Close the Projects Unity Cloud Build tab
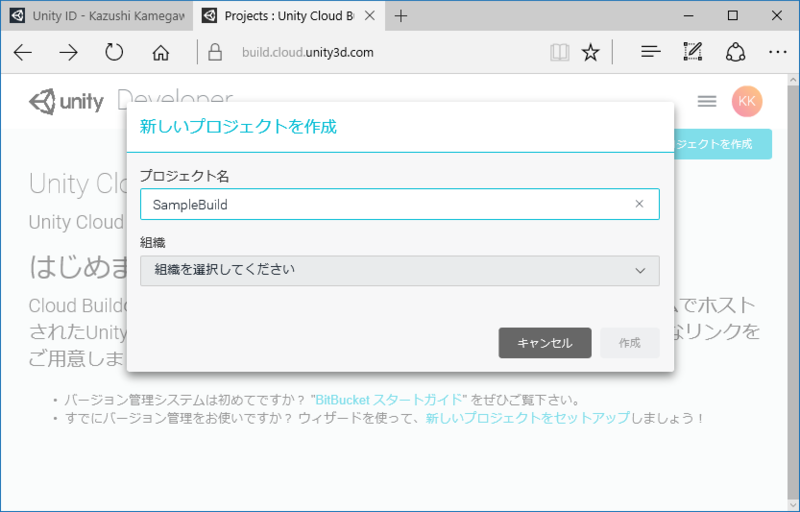 tap(370, 16)
